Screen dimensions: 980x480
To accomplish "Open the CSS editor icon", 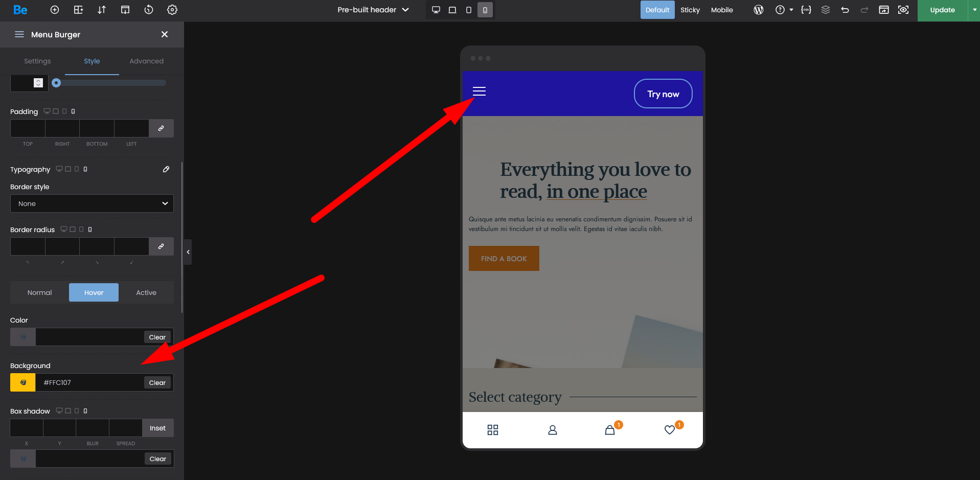I will [806, 10].
